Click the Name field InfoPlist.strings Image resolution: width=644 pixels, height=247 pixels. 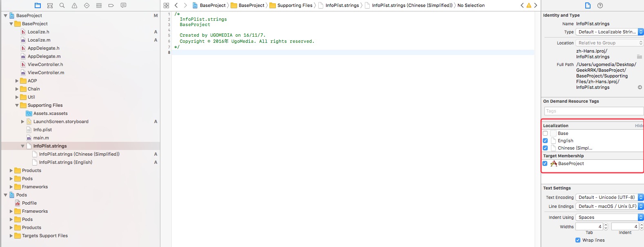(593, 24)
